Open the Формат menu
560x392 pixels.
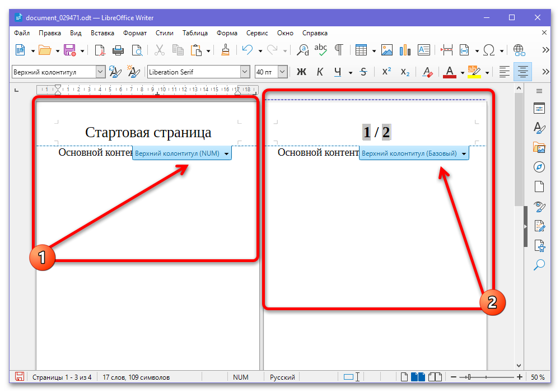pyautogui.click(x=135, y=33)
